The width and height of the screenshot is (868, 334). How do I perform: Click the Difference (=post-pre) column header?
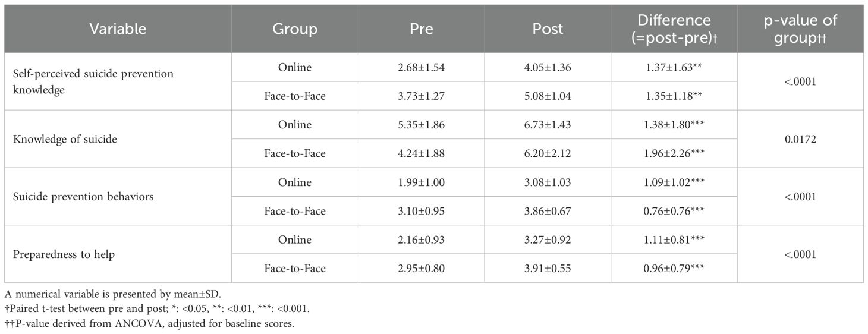[674, 29]
